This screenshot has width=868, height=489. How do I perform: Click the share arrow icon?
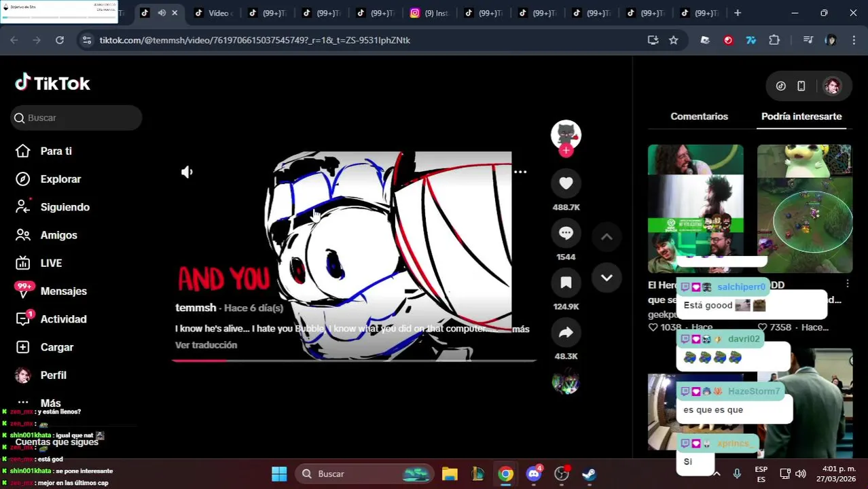[x=566, y=332]
